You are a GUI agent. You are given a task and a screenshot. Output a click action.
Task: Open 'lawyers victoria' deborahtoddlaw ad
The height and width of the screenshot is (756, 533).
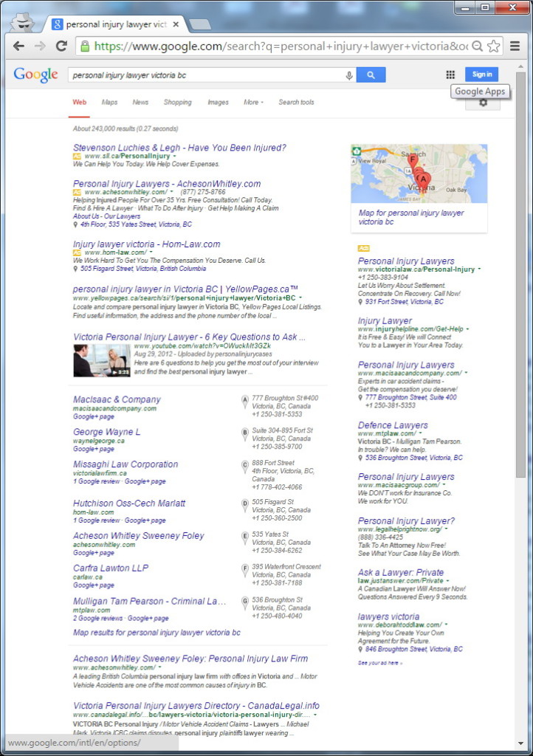click(388, 616)
